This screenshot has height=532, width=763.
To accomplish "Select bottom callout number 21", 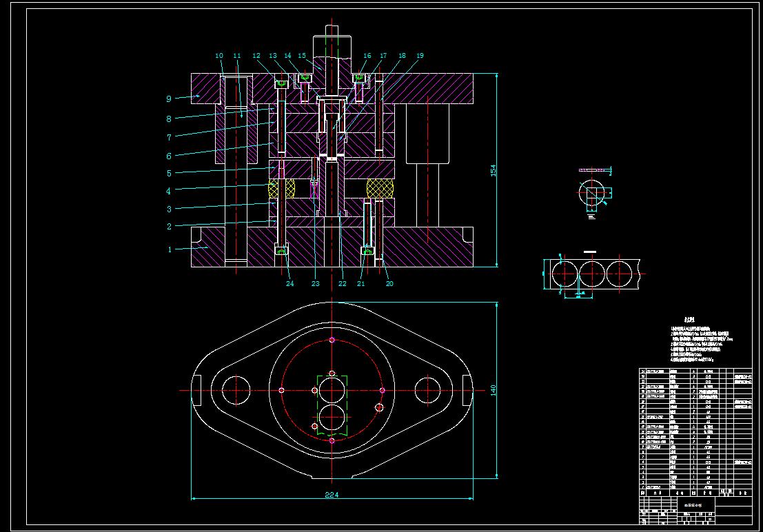I will [360, 283].
